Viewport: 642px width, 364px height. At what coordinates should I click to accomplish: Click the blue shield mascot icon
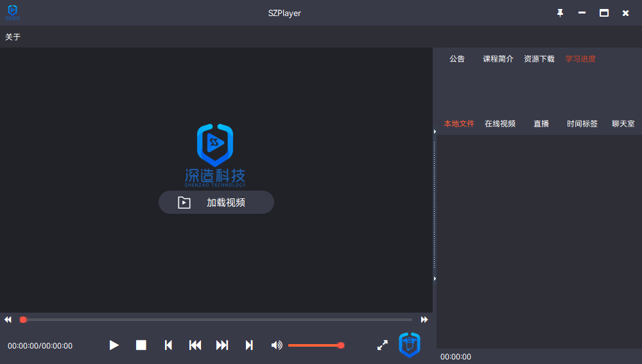click(410, 345)
